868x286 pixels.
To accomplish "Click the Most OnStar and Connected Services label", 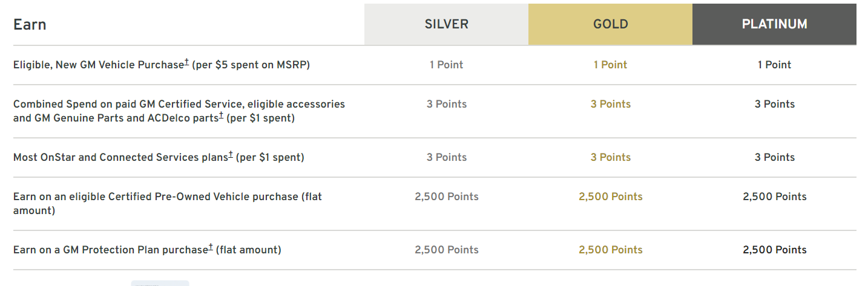I will 159,157.
